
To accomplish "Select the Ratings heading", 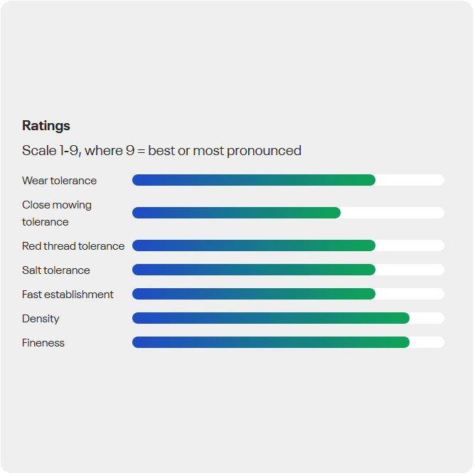I will click(46, 125).
